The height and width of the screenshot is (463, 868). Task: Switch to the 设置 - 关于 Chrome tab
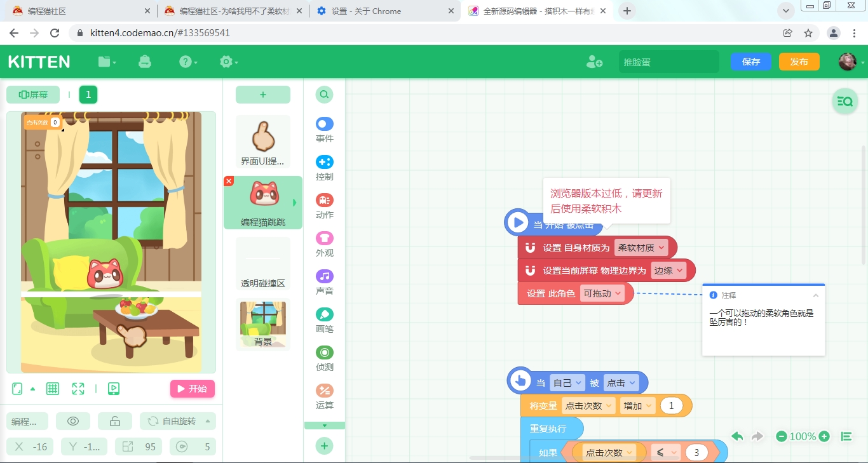(x=384, y=11)
